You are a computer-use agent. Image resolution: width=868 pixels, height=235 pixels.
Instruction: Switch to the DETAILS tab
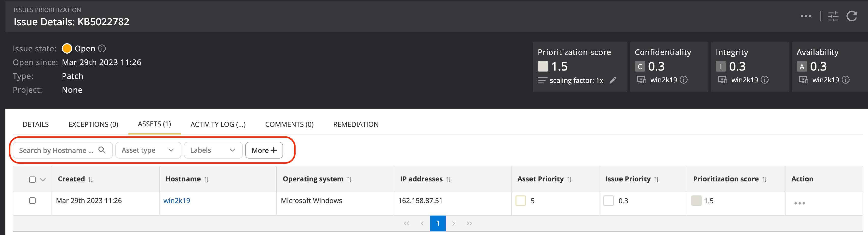(x=35, y=124)
